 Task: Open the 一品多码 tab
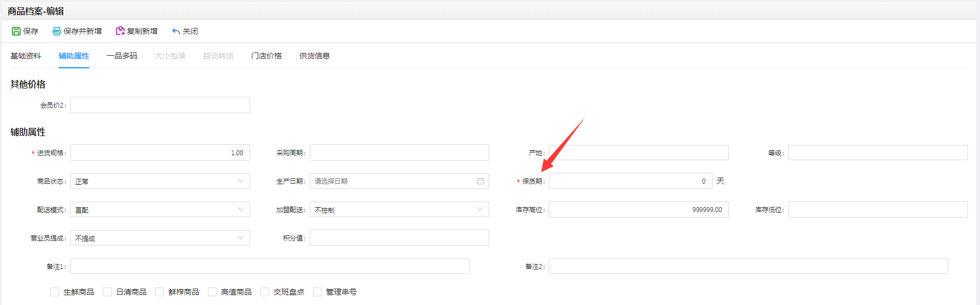click(x=122, y=56)
